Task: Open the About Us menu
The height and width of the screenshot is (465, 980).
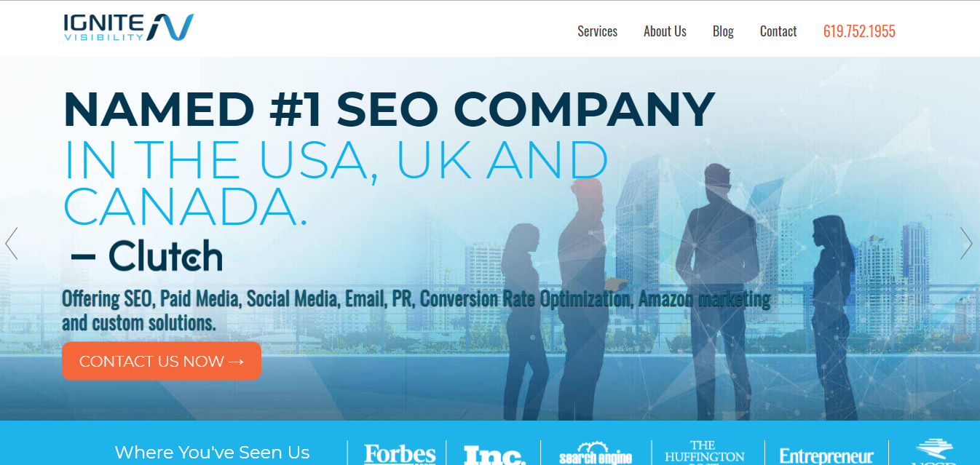Action: click(x=665, y=31)
